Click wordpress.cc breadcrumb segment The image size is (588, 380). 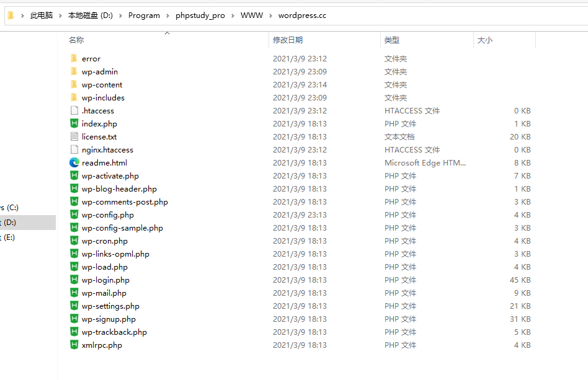(x=302, y=15)
